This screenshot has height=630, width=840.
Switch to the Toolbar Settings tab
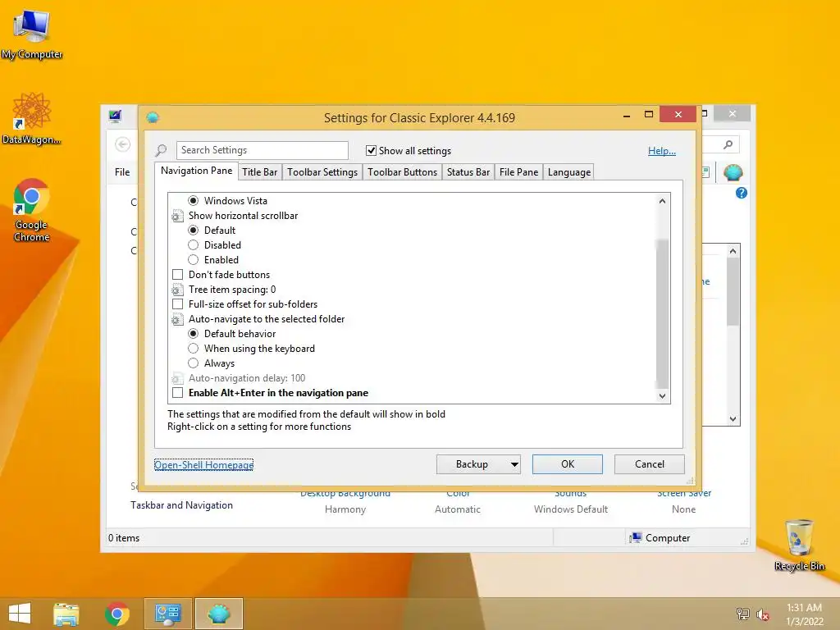pos(322,172)
